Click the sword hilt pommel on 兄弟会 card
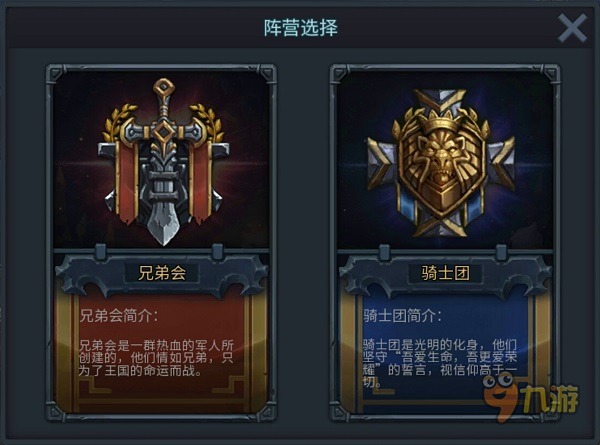600x445 pixels. click(164, 88)
